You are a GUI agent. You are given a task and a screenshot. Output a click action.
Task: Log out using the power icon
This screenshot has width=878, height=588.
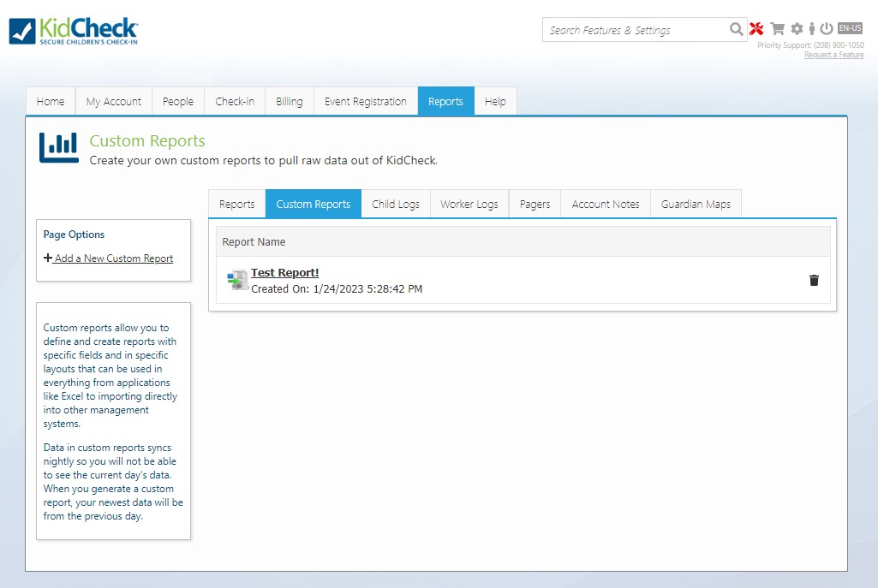[827, 29]
